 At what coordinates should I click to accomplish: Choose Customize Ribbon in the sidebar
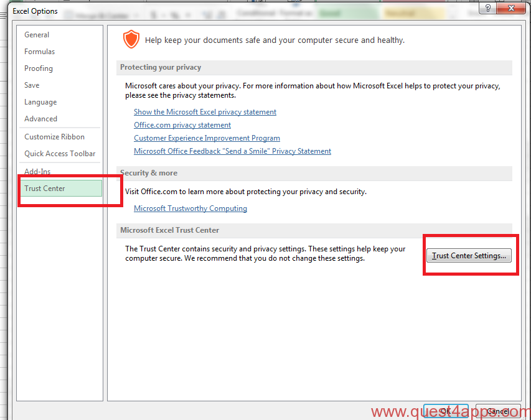tap(54, 137)
